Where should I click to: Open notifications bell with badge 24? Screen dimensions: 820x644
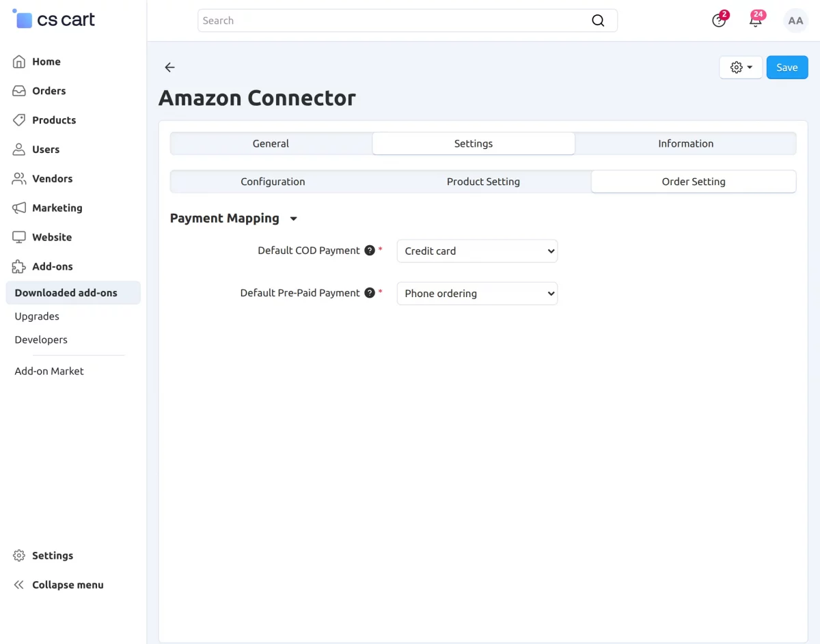pos(756,20)
